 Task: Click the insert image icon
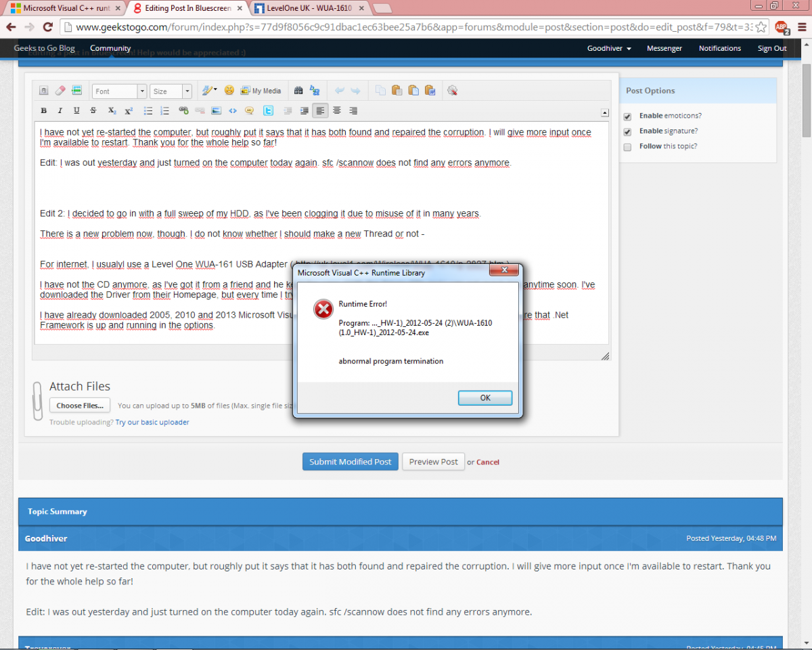click(216, 110)
